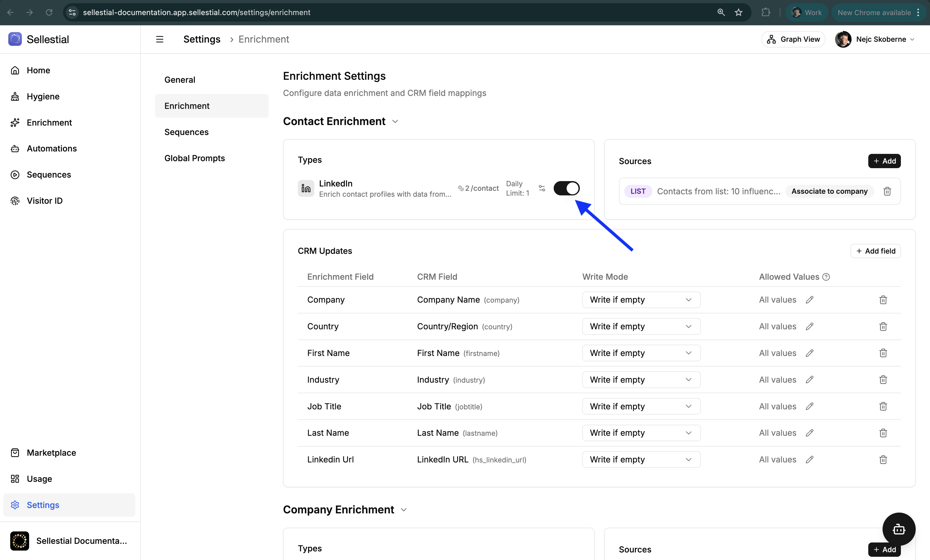Edit allowed values for Job Title
The image size is (930, 560).
click(x=810, y=406)
